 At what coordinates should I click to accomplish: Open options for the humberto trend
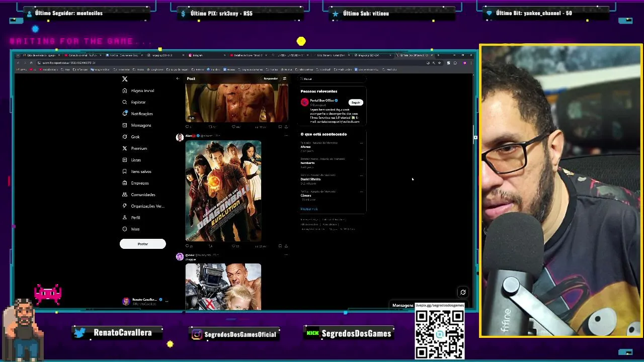[x=361, y=159]
